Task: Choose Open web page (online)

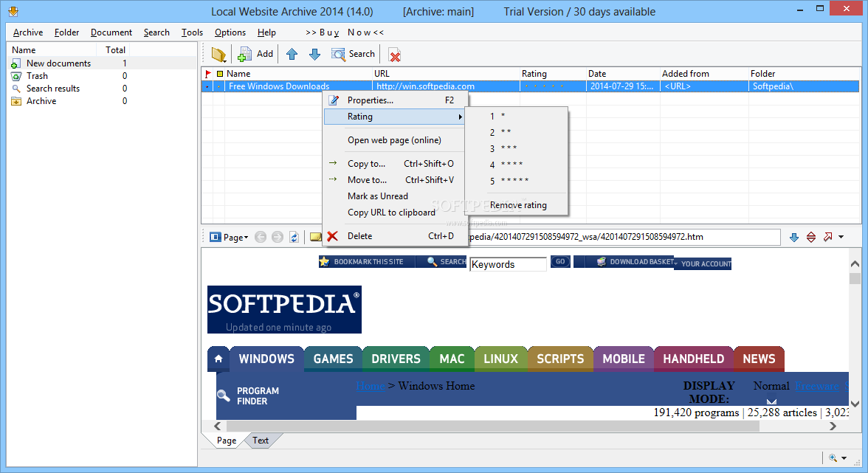Action: [x=396, y=140]
